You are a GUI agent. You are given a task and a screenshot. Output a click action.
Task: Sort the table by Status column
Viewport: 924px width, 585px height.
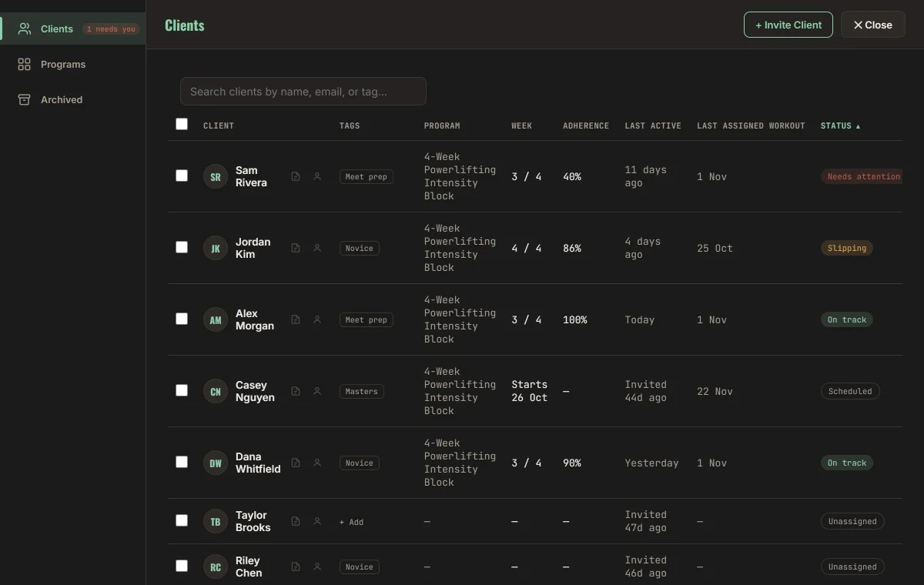840,125
